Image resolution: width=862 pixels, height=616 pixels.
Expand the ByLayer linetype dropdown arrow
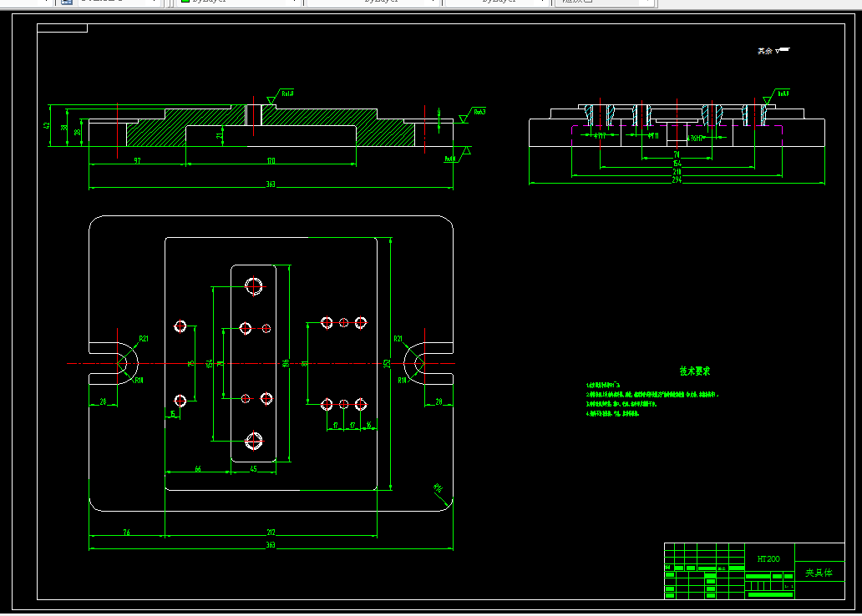point(434,1)
